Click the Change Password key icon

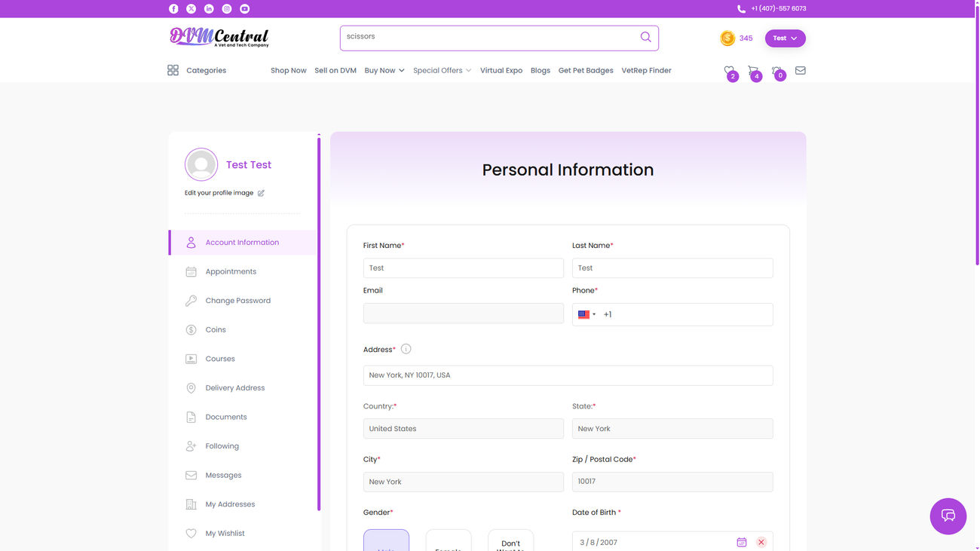pos(191,301)
